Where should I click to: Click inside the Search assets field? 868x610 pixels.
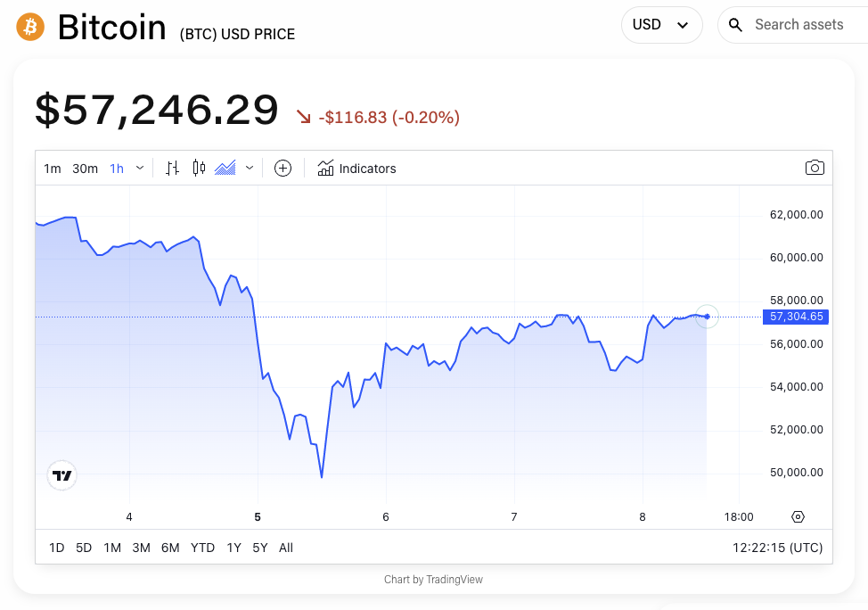pyautogui.click(x=798, y=25)
